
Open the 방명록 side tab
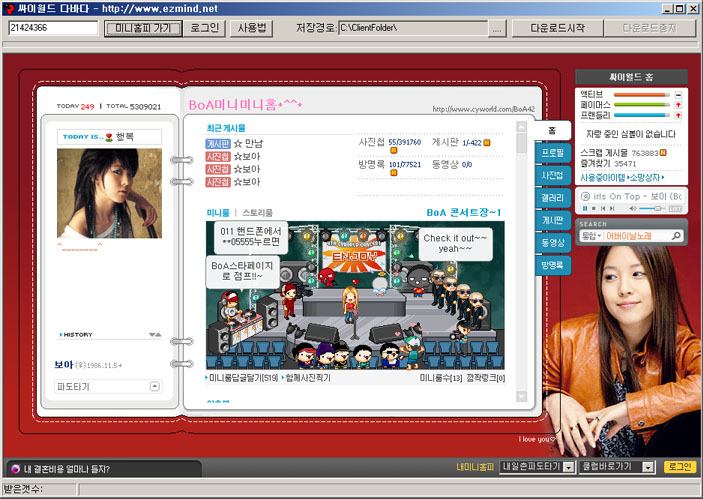[552, 265]
